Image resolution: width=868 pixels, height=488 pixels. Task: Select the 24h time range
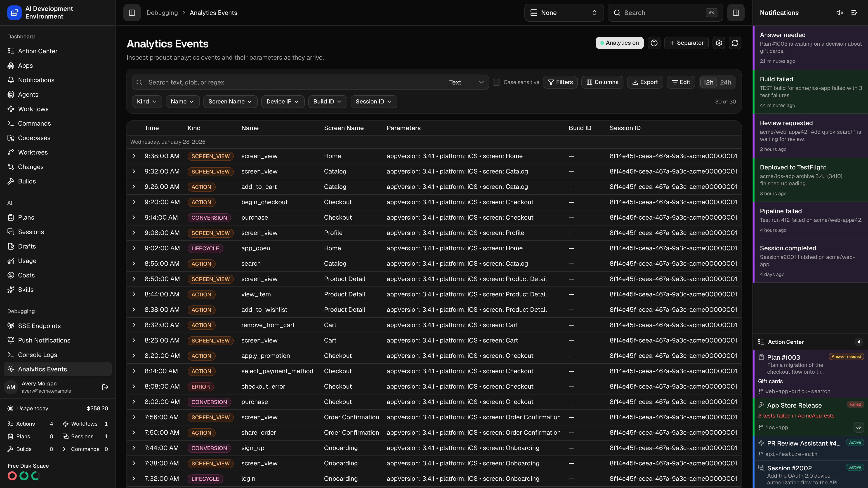(x=725, y=82)
